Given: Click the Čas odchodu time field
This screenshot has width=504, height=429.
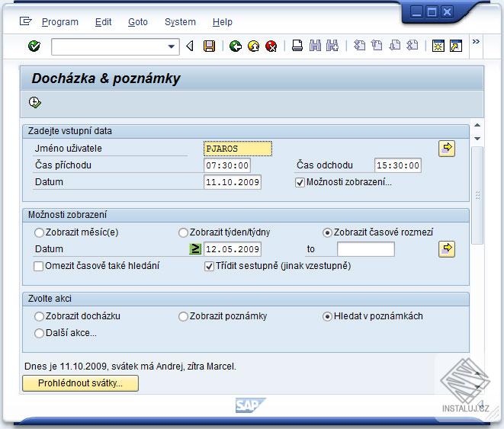Looking at the screenshot, I should click(x=397, y=165).
